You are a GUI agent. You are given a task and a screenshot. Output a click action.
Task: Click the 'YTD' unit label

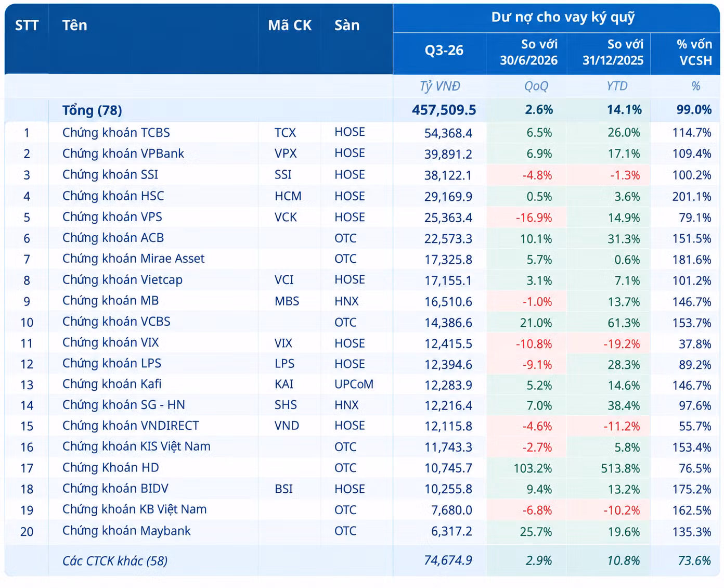pos(617,86)
